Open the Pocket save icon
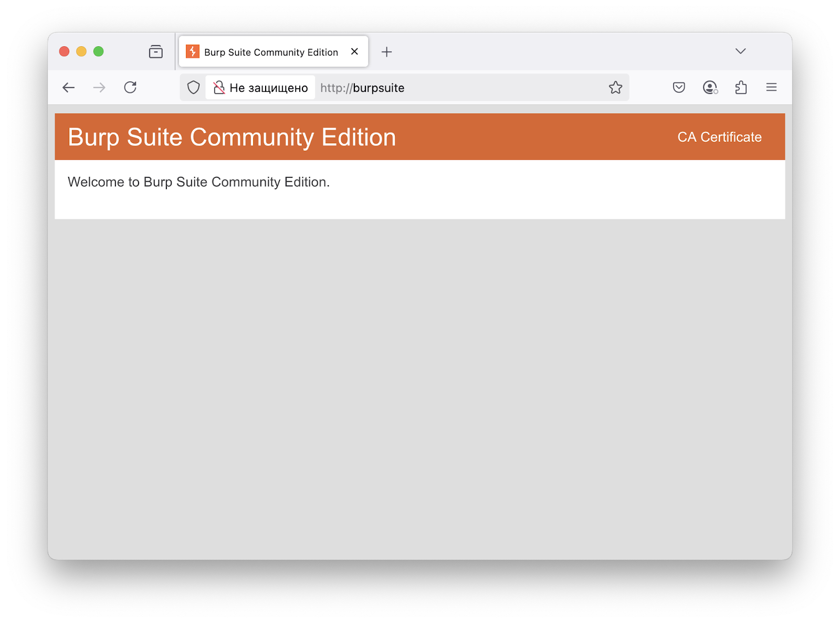The image size is (840, 623). point(679,87)
